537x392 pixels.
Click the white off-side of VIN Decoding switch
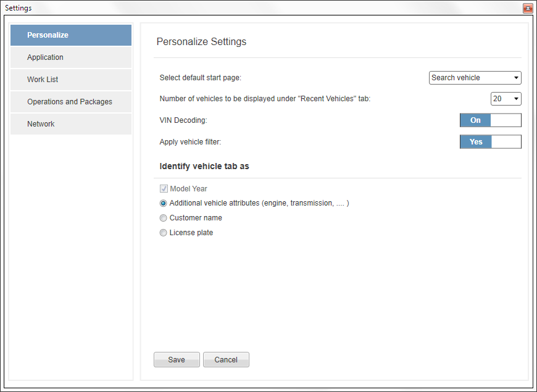[506, 120]
